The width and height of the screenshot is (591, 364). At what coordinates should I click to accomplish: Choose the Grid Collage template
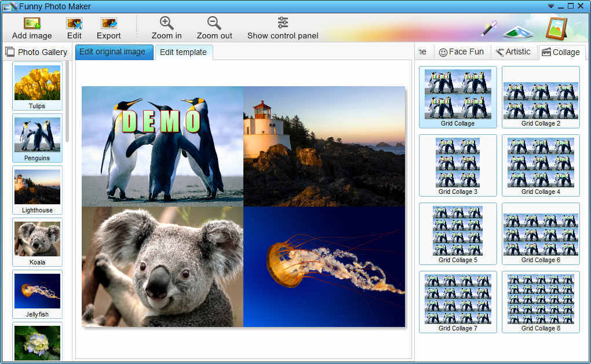[458, 97]
